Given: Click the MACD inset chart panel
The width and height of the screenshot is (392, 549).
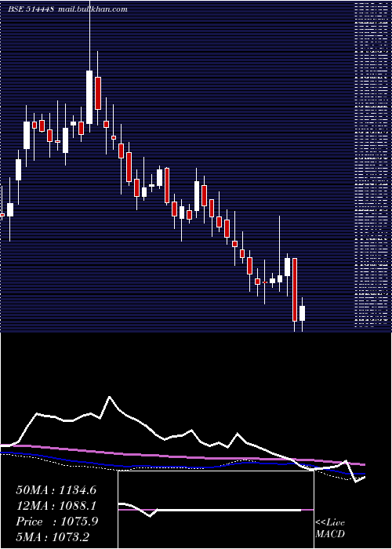Looking at the screenshot, I should coord(216,510).
